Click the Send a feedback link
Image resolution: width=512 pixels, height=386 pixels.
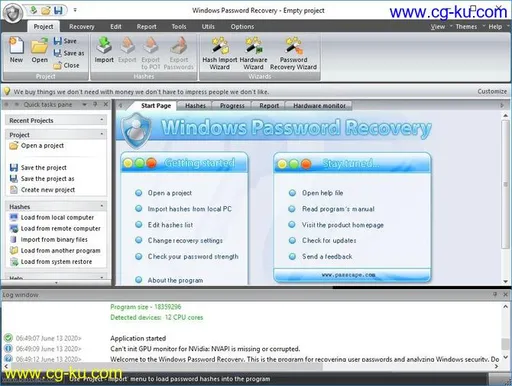pyautogui.click(x=327, y=257)
